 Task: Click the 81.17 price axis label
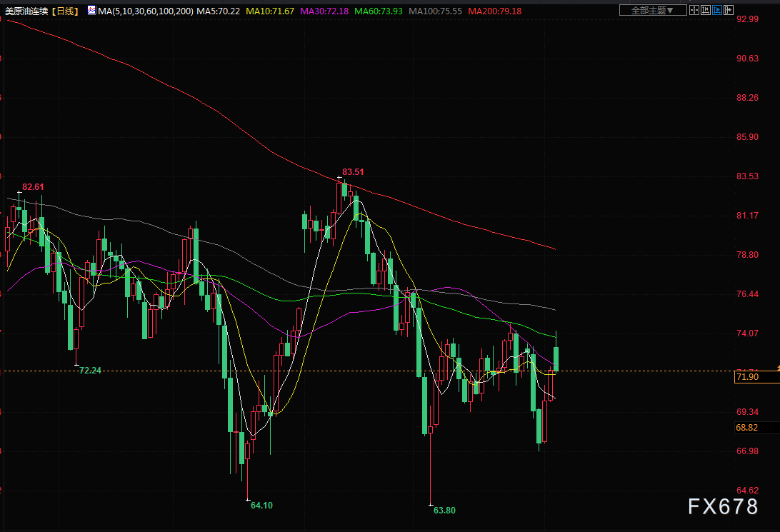[747, 215]
